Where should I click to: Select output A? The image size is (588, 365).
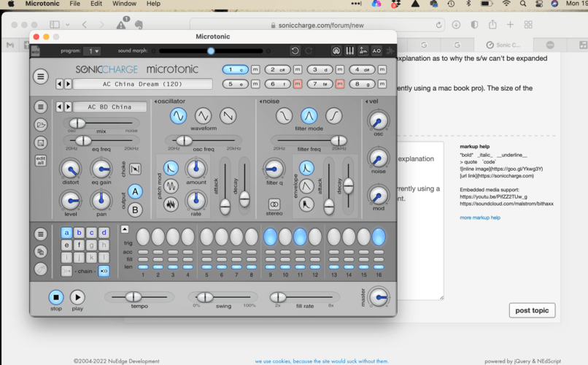point(135,191)
